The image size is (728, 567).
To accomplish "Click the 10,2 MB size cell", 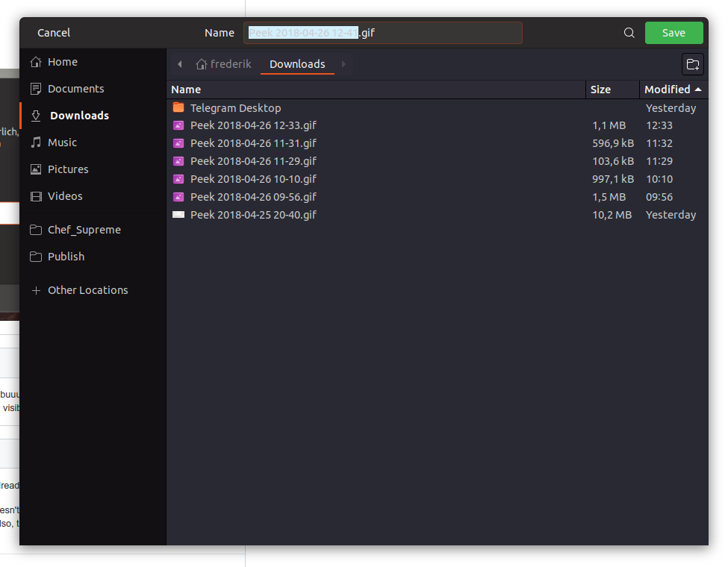I will pos(612,215).
